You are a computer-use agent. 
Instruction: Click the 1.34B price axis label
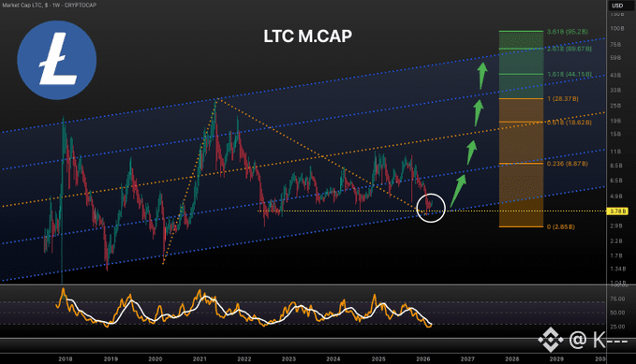click(x=618, y=269)
